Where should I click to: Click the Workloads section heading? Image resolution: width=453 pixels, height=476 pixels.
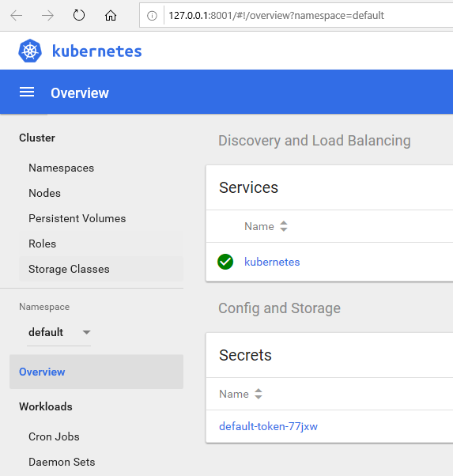tap(46, 406)
